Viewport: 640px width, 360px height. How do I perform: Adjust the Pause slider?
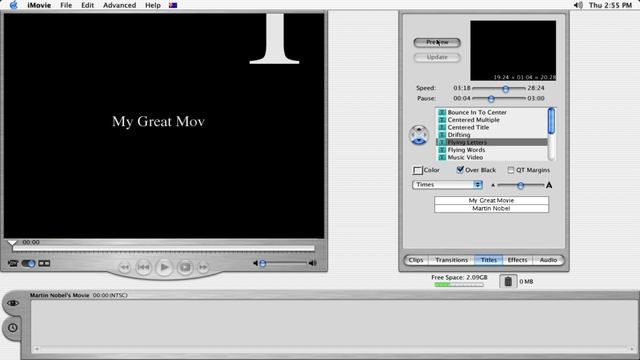[x=491, y=99]
